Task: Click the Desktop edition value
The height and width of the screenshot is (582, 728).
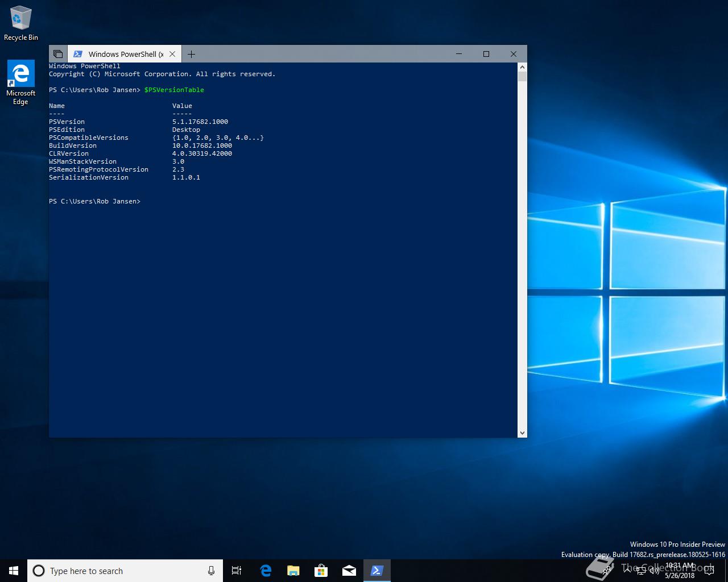Action: [x=186, y=130]
